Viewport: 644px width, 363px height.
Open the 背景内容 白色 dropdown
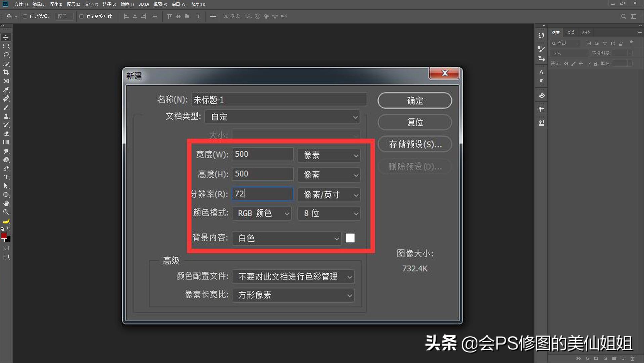(287, 238)
